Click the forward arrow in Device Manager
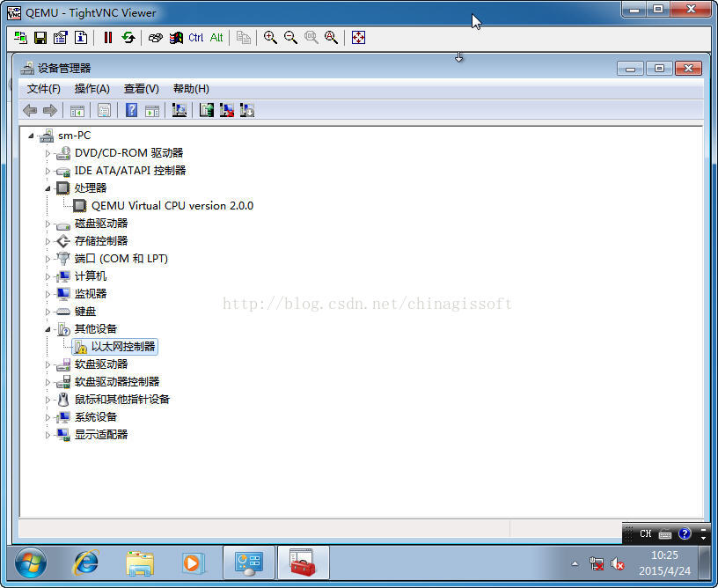Image resolution: width=718 pixels, height=588 pixels. pyautogui.click(x=49, y=110)
